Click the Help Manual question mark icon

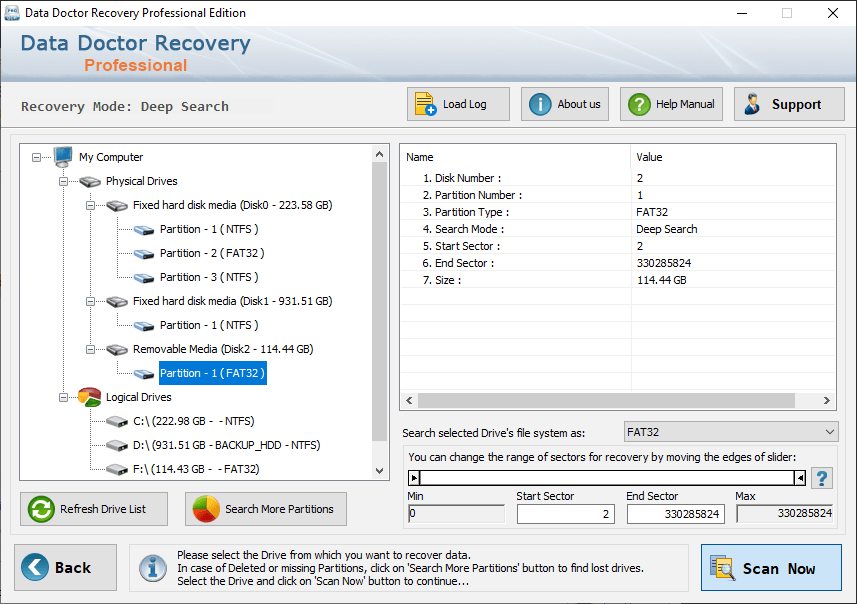[x=639, y=104]
